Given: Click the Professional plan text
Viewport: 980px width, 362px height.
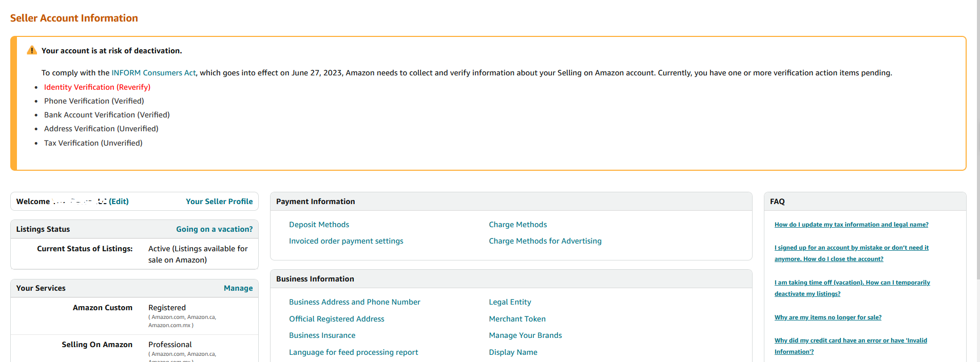Looking at the screenshot, I should 170,345.
